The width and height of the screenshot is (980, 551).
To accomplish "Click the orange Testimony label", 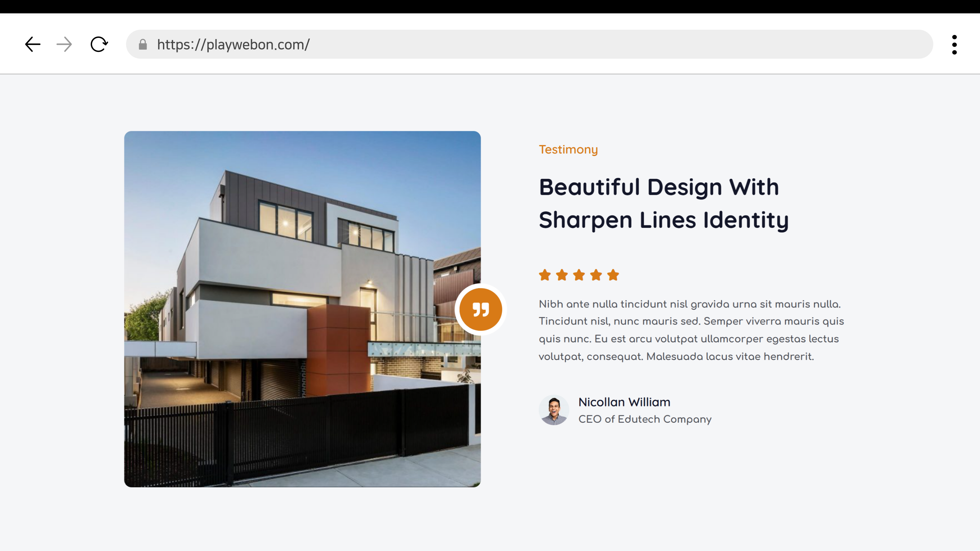I will (568, 150).
